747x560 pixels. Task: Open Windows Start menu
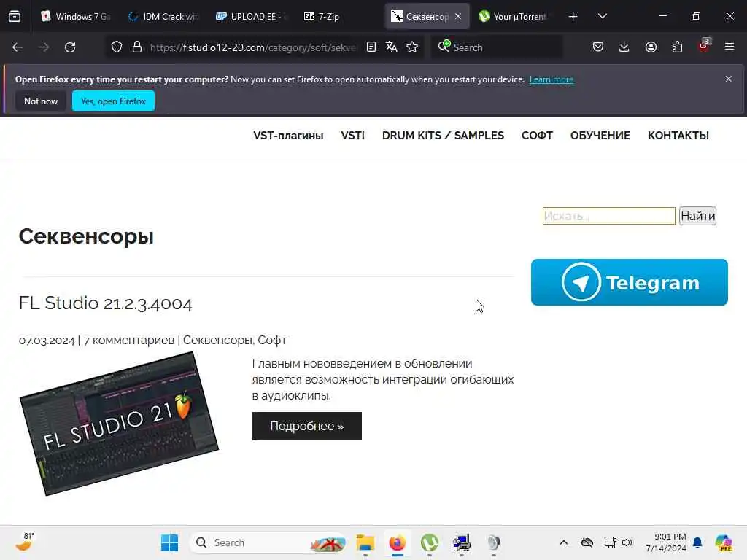coord(169,542)
